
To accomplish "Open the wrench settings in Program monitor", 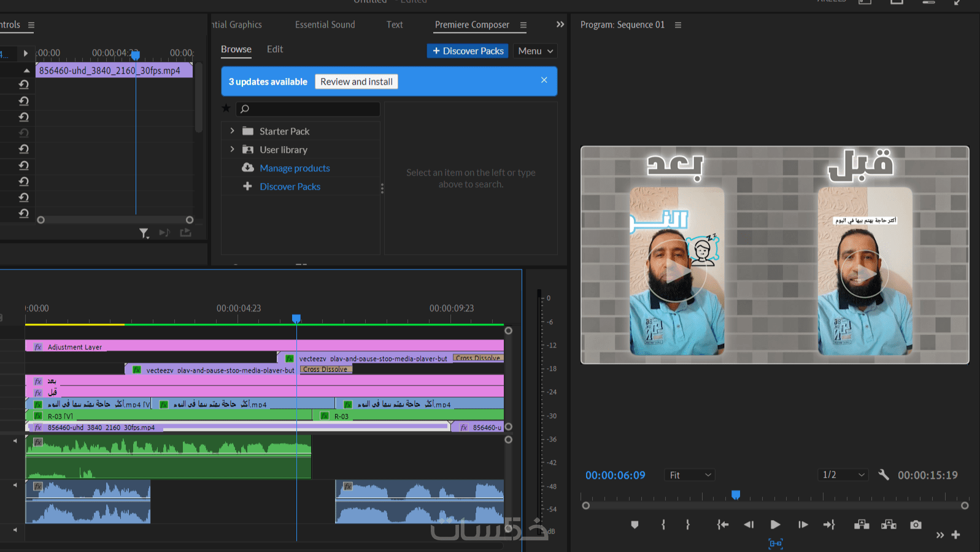I will pyautogui.click(x=884, y=475).
